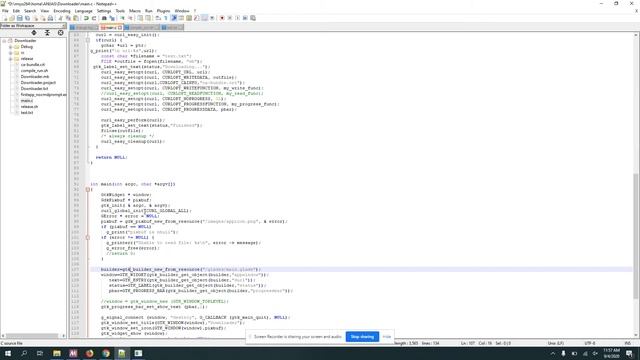Open the Encoding menu

(x=62, y=11)
